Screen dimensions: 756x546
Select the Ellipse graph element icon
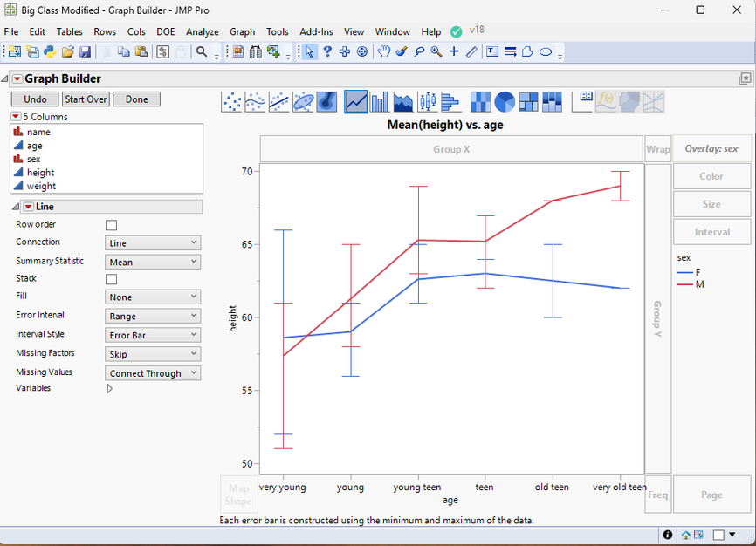(x=303, y=102)
